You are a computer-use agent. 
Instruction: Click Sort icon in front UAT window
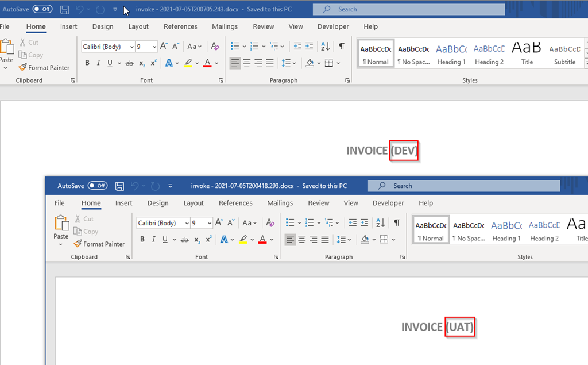(380, 222)
